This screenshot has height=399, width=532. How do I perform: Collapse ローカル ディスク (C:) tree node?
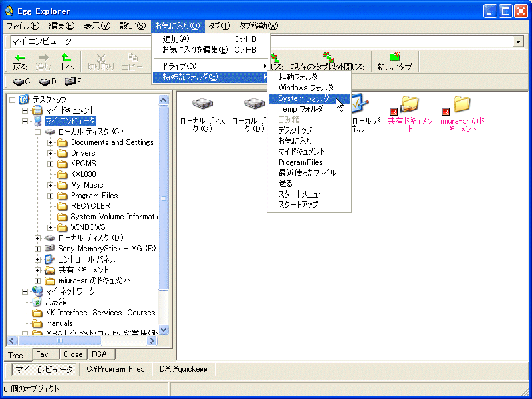38,132
